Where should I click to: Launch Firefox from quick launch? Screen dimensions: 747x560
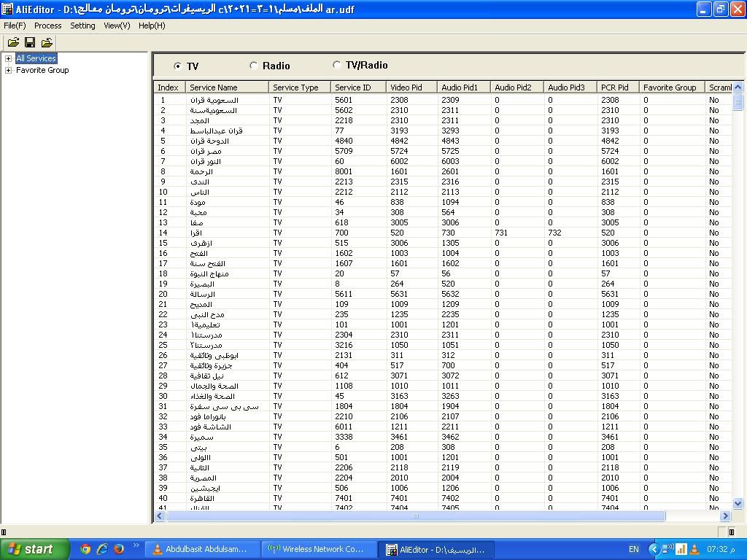[118, 549]
